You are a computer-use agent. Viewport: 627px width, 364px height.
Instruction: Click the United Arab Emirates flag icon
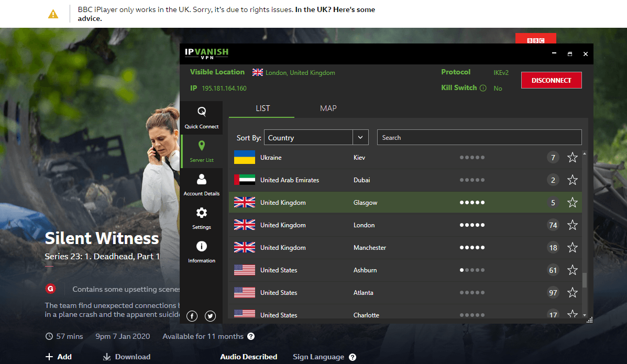coord(244,180)
